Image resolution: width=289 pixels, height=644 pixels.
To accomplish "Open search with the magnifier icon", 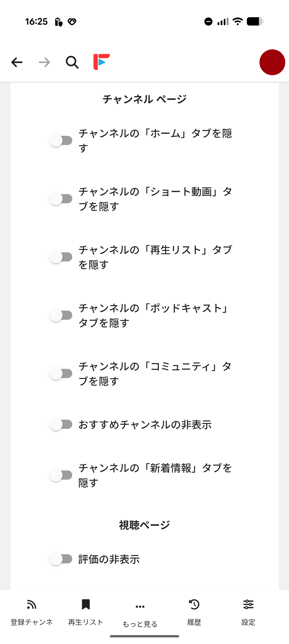I will click(72, 62).
